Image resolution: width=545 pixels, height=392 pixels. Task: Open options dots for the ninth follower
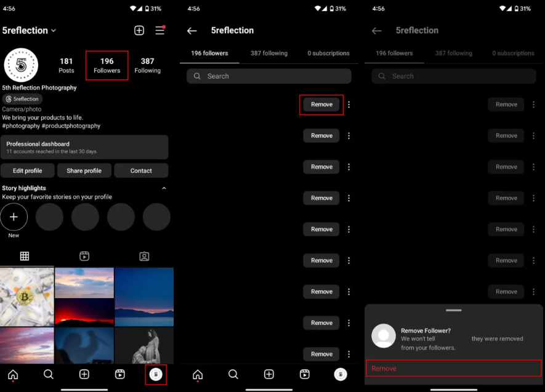click(x=349, y=354)
